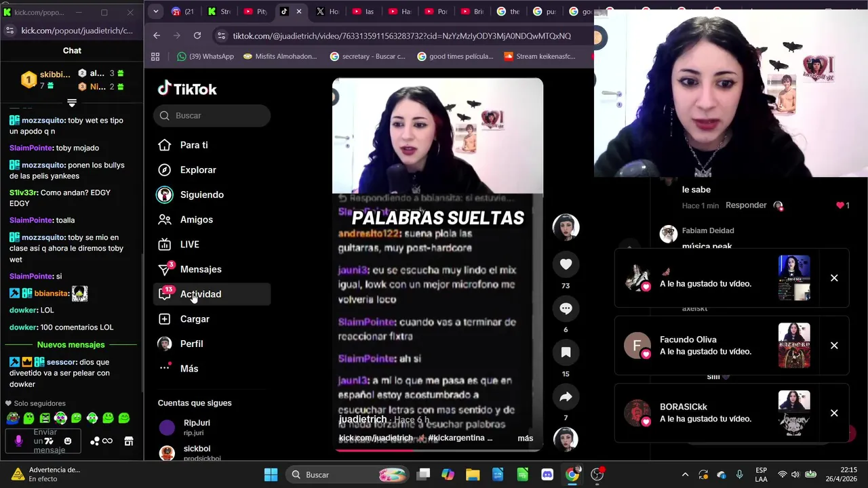Open video comments via speech bubble icon

click(x=566, y=308)
